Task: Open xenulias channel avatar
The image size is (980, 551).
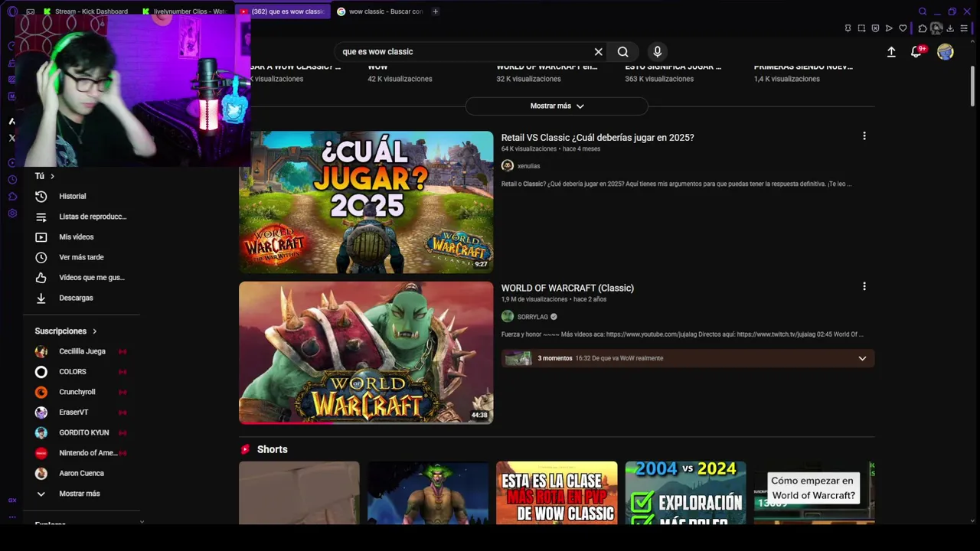Action: (x=508, y=165)
